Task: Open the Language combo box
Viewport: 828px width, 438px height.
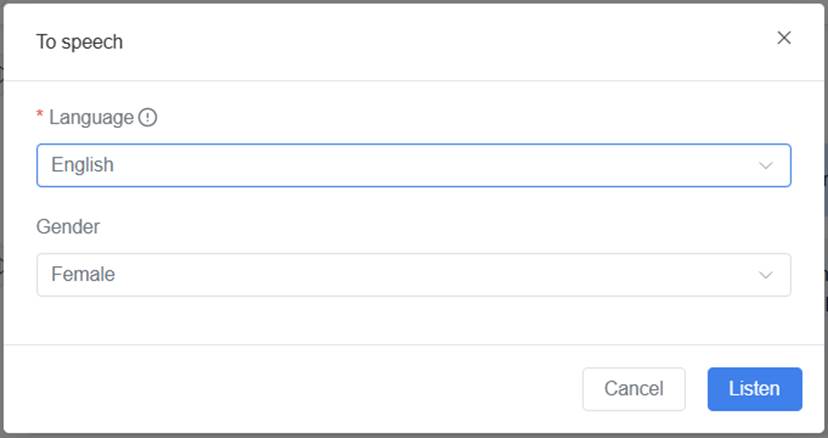Action: pos(400,165)
